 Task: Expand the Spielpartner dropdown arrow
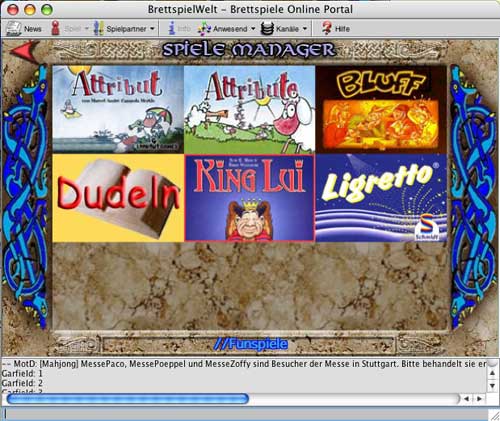(x=152, y=29)
